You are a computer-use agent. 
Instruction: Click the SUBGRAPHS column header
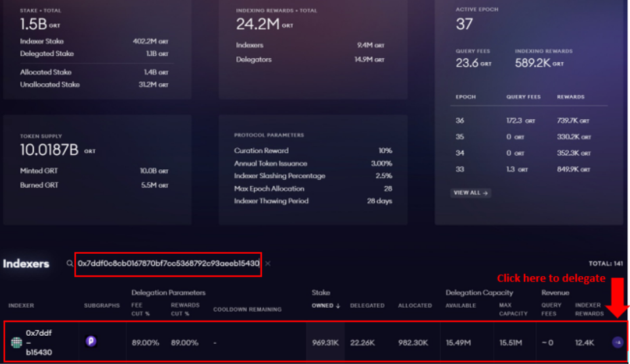point(102,306)
